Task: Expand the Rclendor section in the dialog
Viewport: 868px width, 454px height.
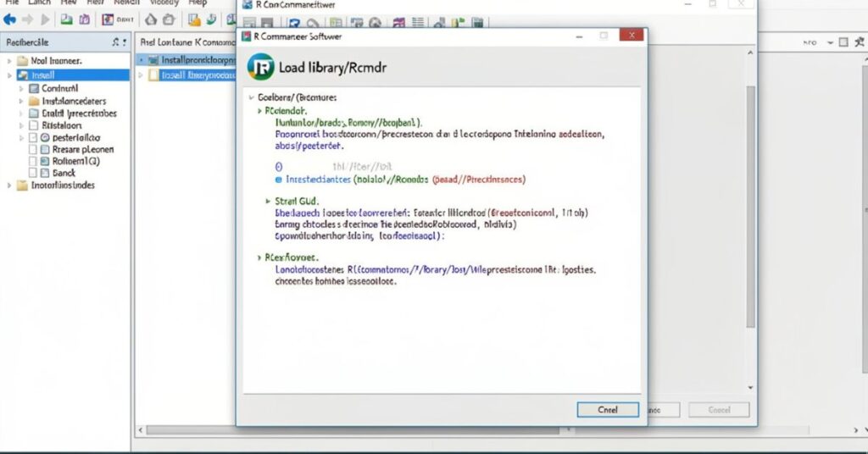Action: 259,111
